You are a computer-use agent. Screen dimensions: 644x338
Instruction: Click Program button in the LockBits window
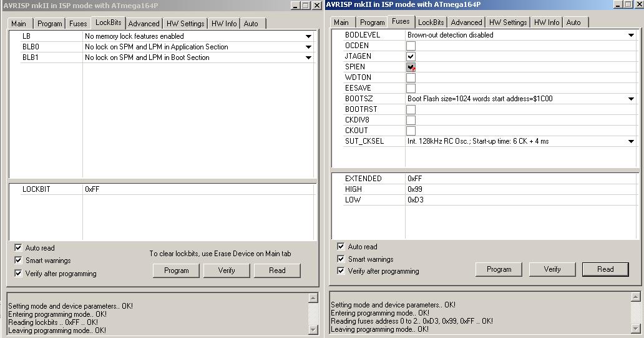click(176, 271)
